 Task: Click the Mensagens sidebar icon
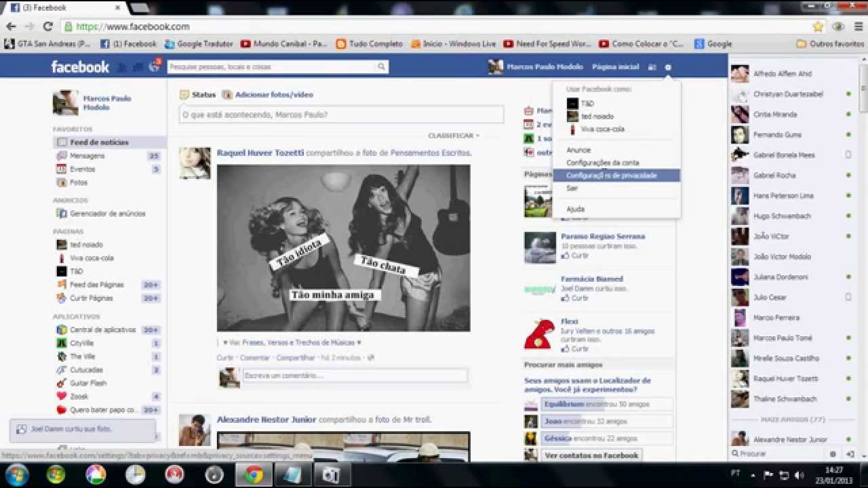tap(62, 156)
